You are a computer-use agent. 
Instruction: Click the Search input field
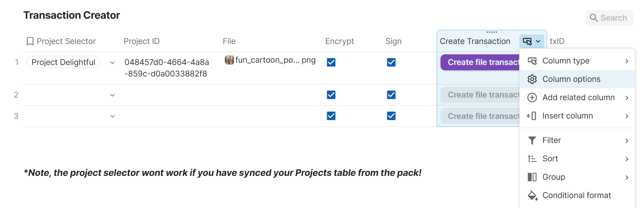(x=613, y=18)
